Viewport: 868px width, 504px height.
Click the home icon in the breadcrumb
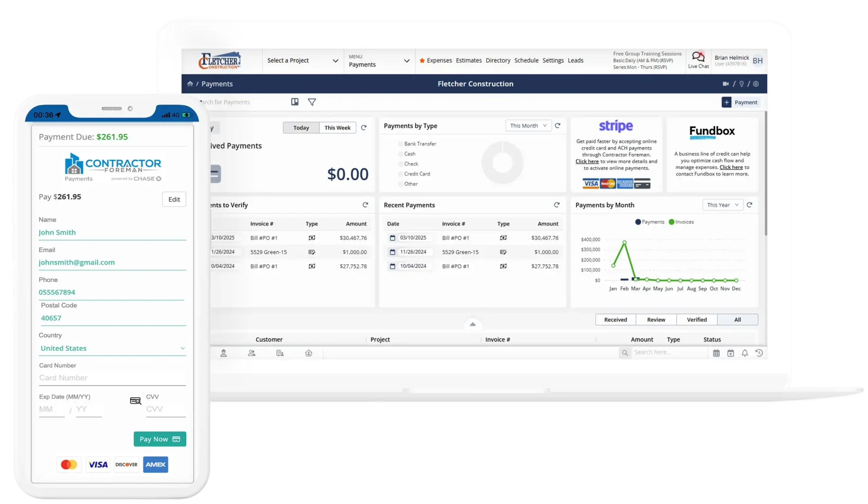point(190,84)
